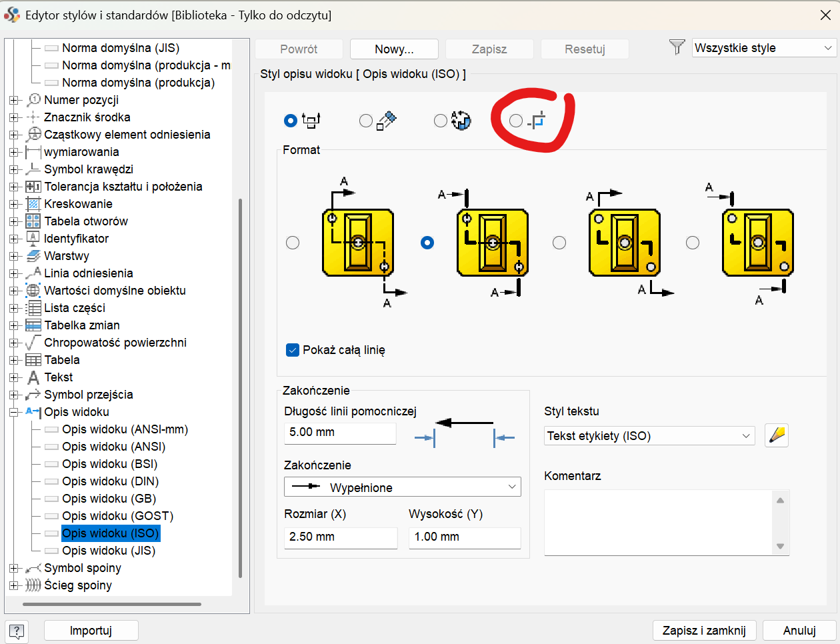This screenshot has width=840, height=644.
Task: Click the Wartości domyślne obiektu icon
Action: (x=33, y=291)
